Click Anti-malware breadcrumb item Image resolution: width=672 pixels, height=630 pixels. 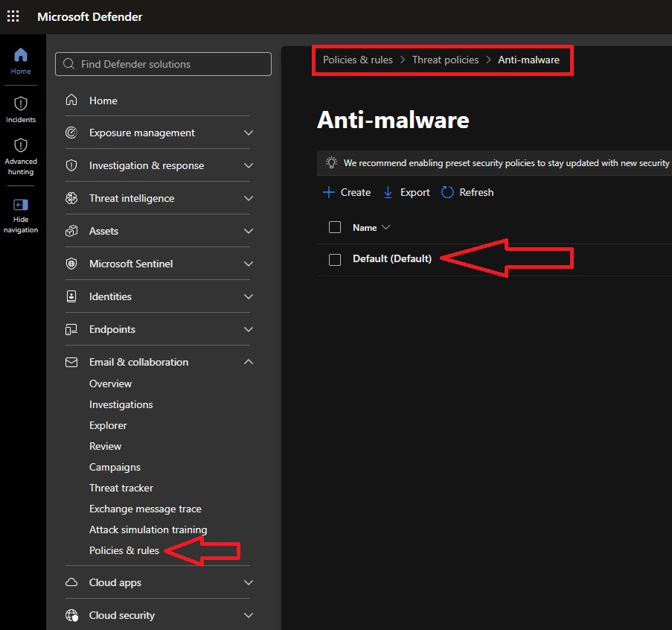[528, 60]
